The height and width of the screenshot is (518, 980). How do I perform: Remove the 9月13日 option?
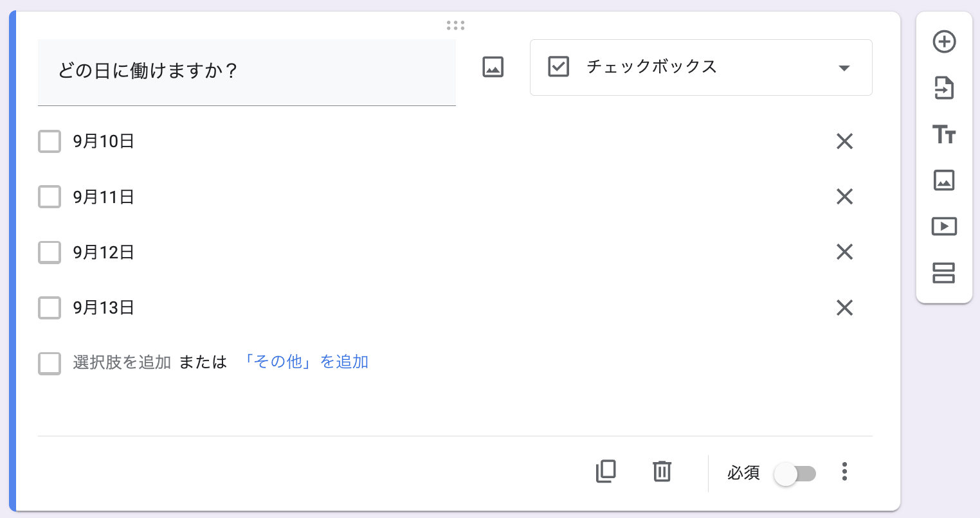(x=844, y=308)
